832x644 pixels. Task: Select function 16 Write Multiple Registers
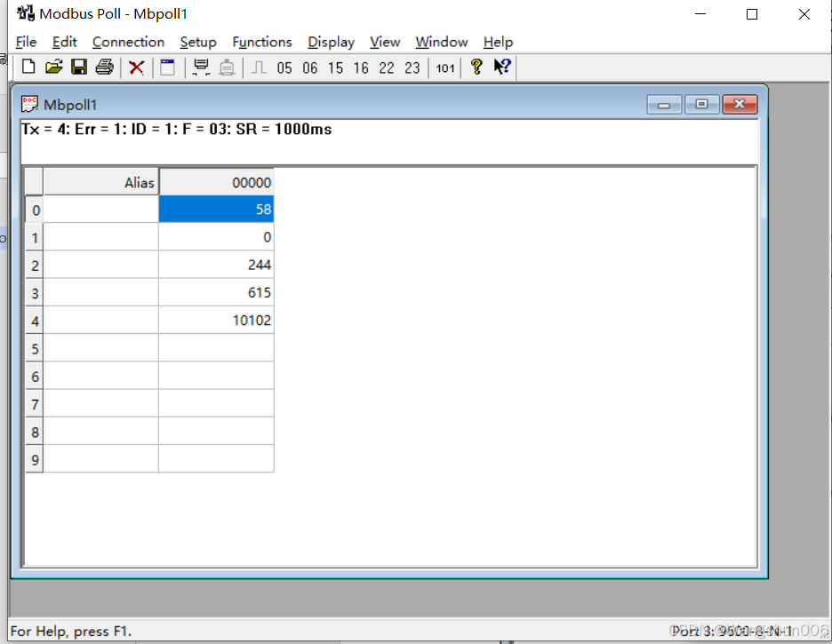coord(361,68)
